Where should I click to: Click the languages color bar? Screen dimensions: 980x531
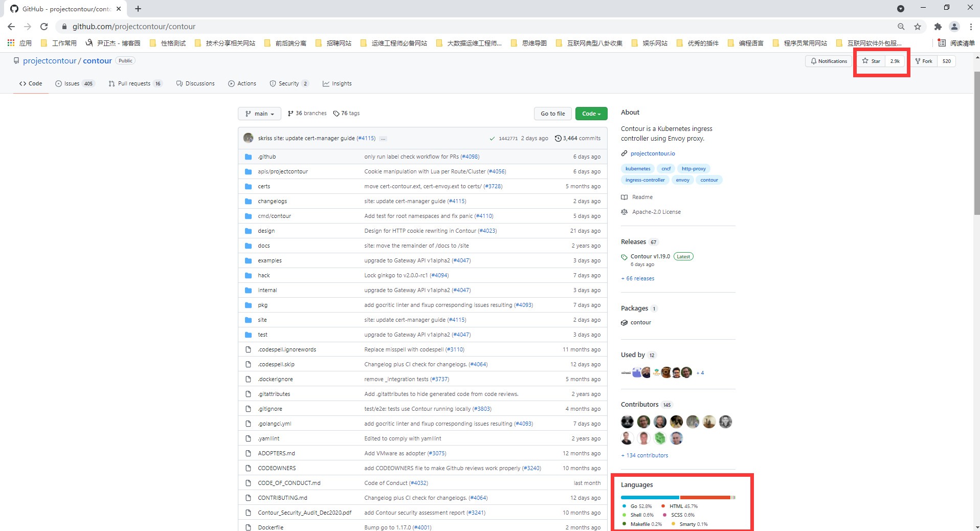(x=677, y=497)
